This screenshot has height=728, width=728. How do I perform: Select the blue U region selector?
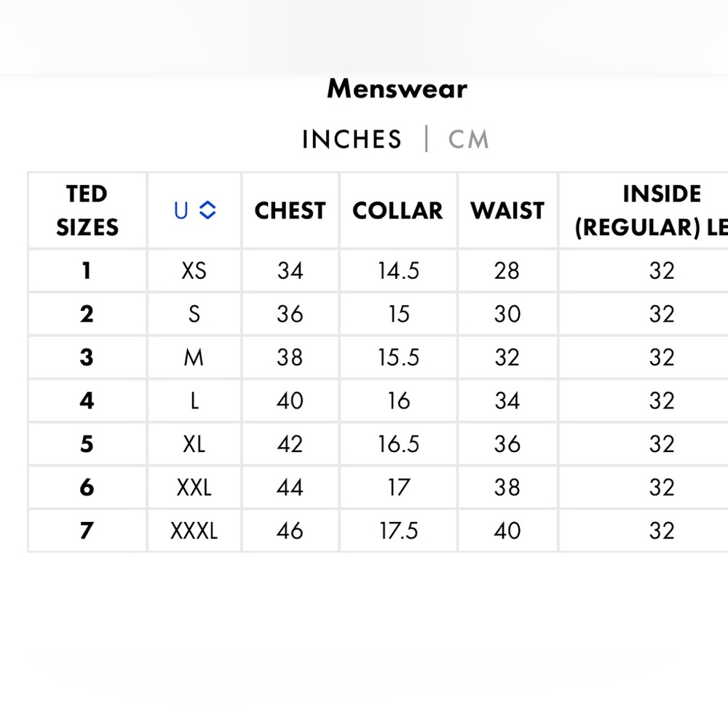(181, 210)
